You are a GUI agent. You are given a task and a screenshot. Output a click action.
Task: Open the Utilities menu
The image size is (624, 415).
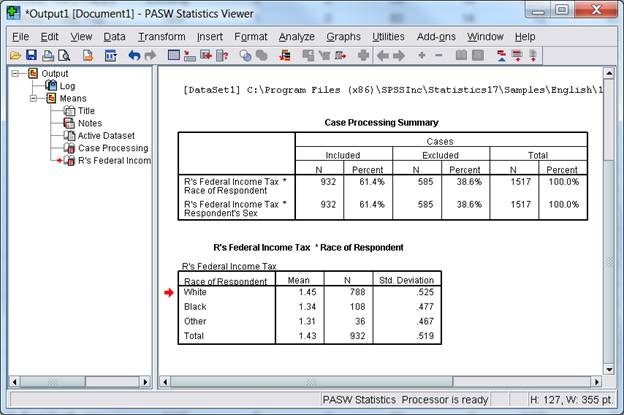(x=388, y=37)
